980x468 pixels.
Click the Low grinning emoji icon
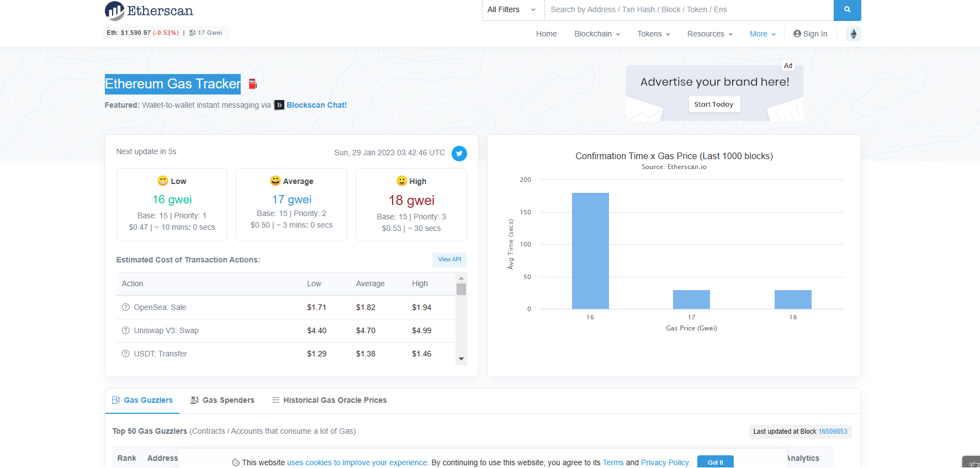[x=163, y=181]
